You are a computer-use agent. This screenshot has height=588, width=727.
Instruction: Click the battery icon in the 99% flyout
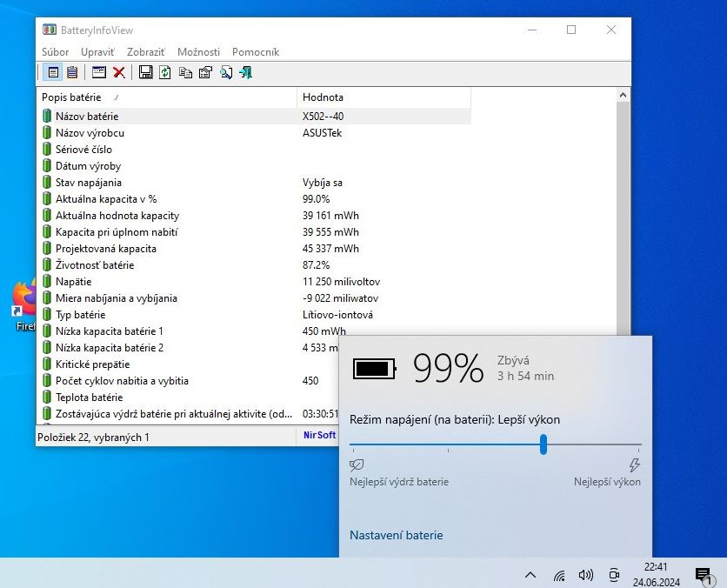click(375, 369)
